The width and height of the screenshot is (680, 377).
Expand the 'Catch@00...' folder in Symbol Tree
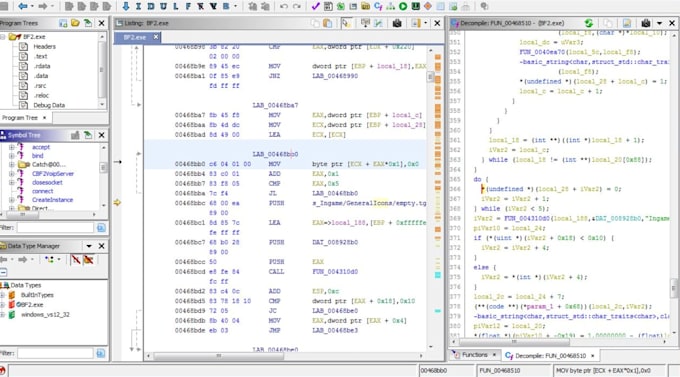[x=12, y=164]
